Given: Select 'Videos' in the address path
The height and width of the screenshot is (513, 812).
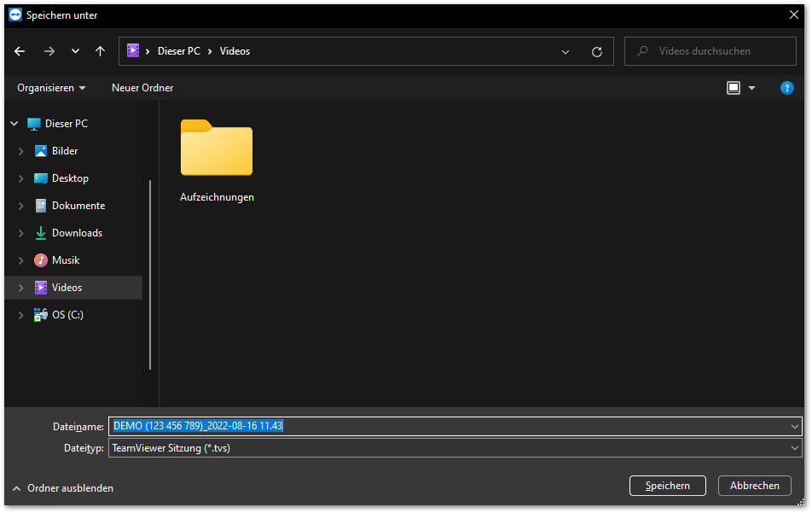Looking at the screenshot, I should click(235, 51).
